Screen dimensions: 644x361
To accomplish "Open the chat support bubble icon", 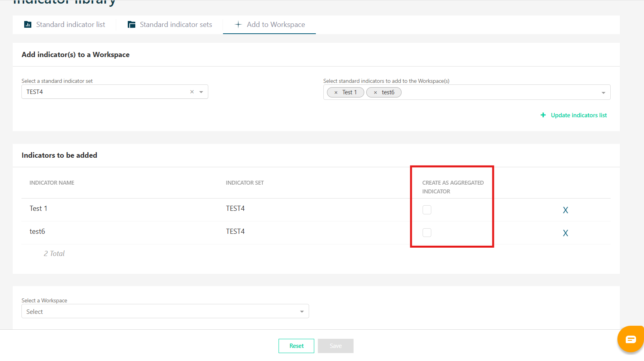I will [x=631, y=339].
